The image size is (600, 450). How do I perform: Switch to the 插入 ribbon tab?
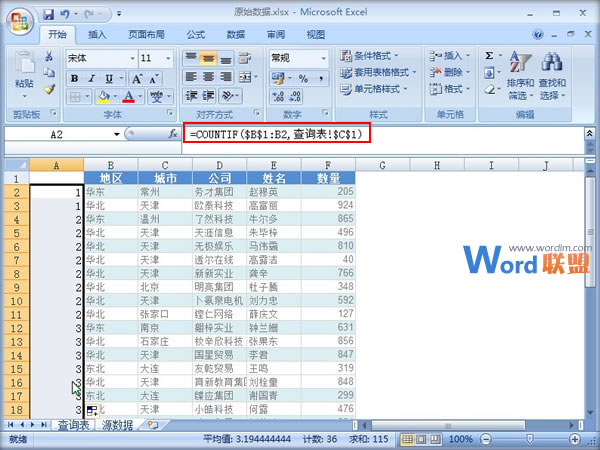pos(97,35)
